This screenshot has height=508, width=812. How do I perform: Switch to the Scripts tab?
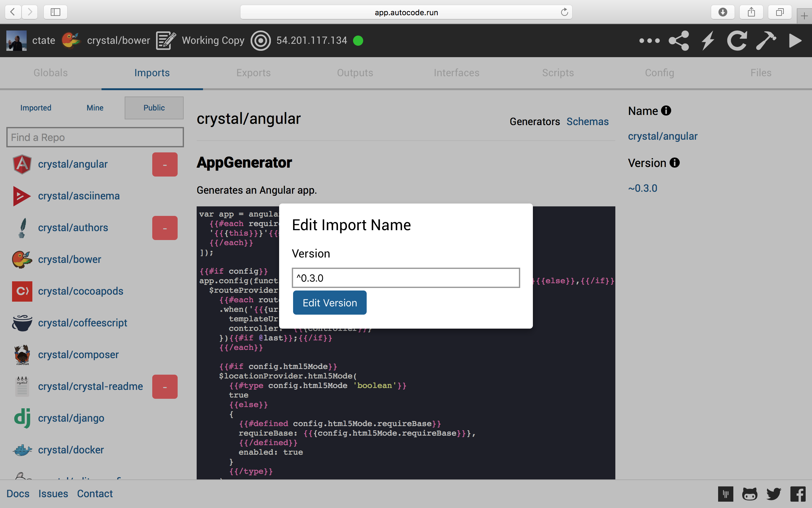click(x=558, y=73)
